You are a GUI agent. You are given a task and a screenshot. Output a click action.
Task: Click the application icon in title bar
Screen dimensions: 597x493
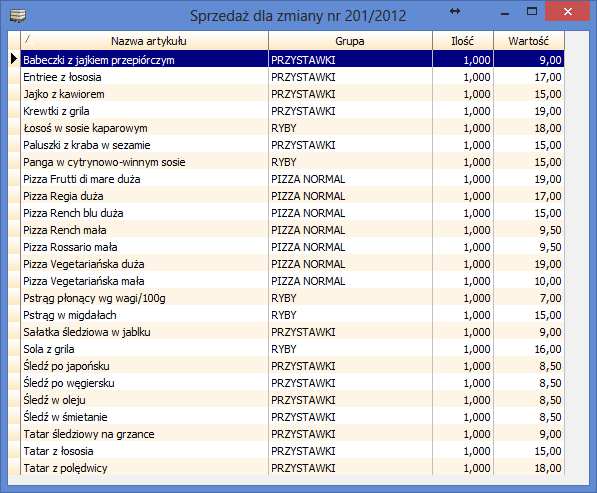18,16
